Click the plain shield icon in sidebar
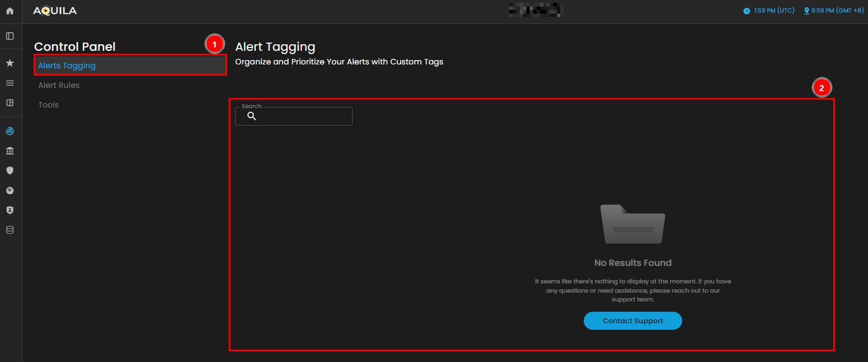 click(x=10, y=170)
